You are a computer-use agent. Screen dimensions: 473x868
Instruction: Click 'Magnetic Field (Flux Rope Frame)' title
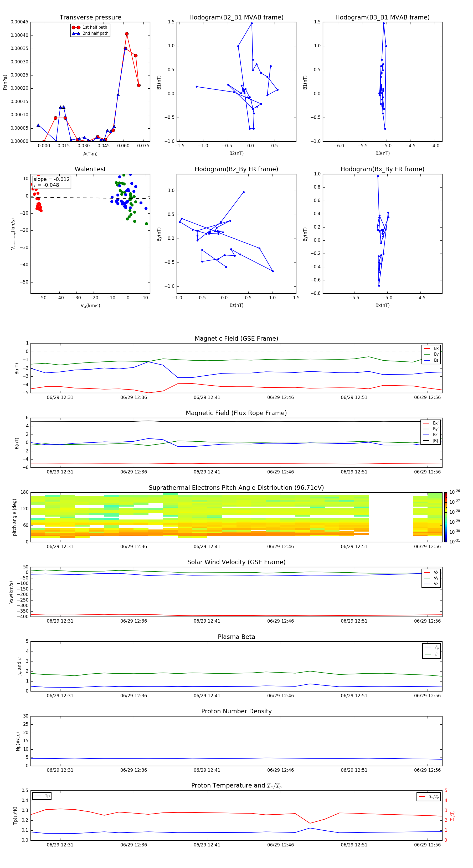coord(236,413)
